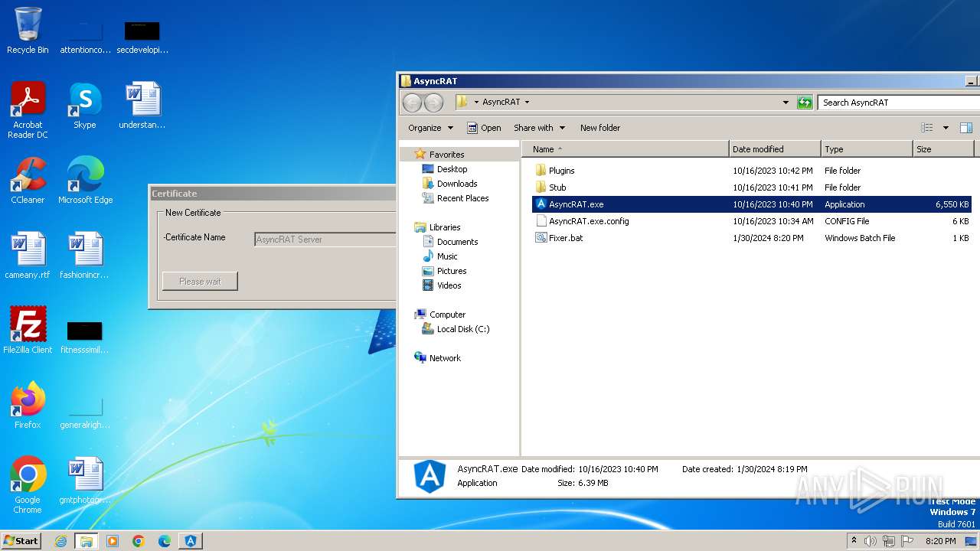Viewport: 980px width, 551px height.
Task: Launch FileZilla Client shortcut
Action: coord(28,331)
